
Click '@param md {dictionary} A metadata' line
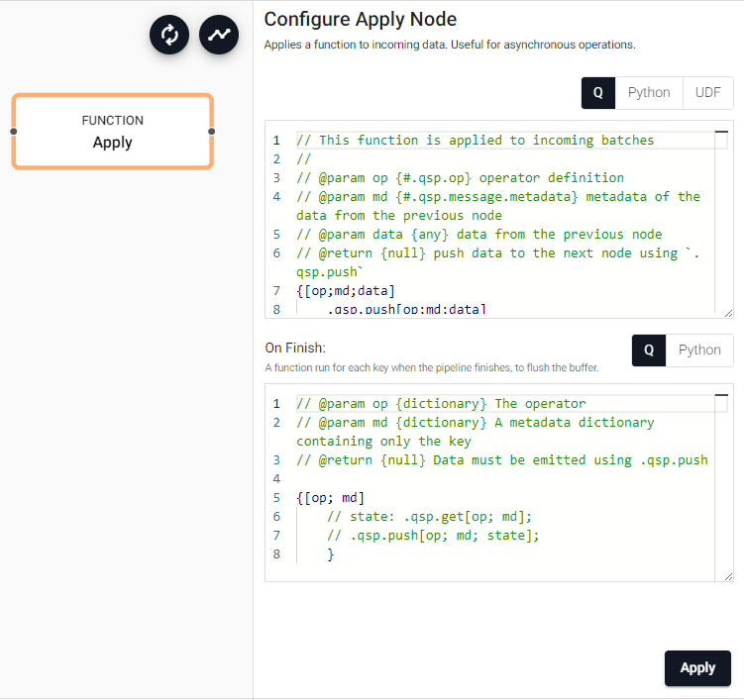click(476, 432)
